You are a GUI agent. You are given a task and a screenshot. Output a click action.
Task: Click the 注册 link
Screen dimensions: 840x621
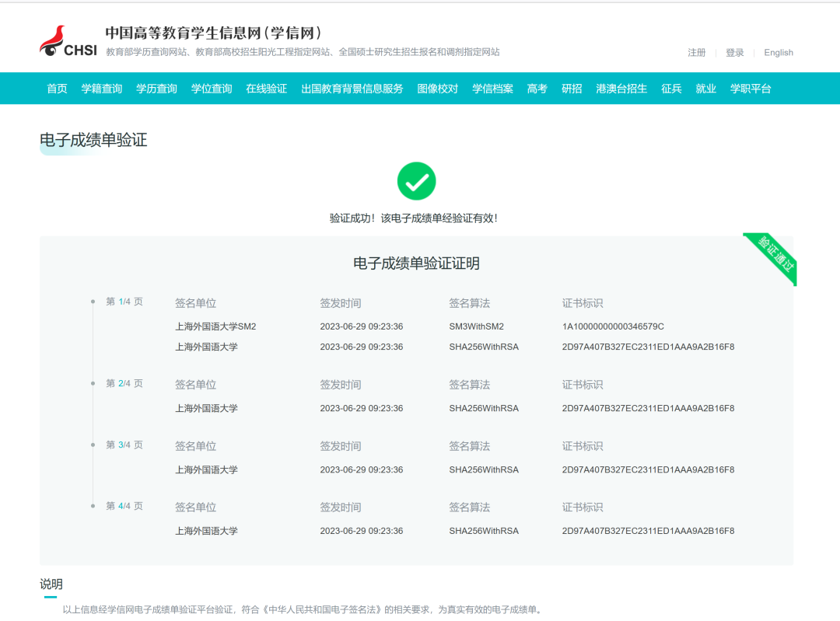[x=695, y=52]
